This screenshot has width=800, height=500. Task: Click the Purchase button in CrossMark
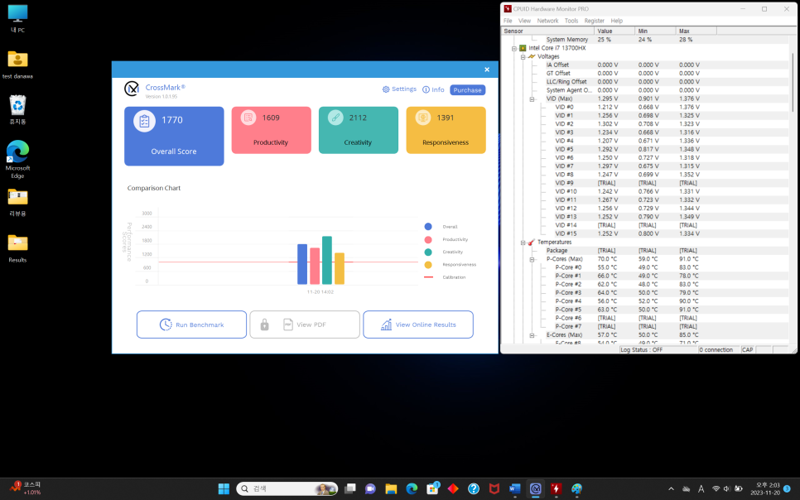click(467, 90)
